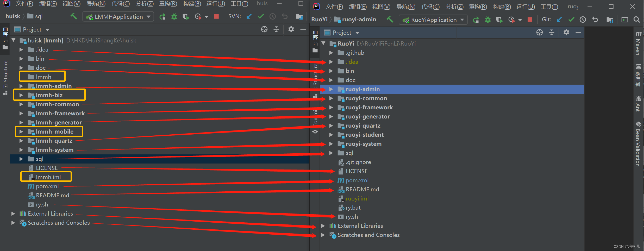Click build hammer icon in huisk window

click(x=74, y=17)
